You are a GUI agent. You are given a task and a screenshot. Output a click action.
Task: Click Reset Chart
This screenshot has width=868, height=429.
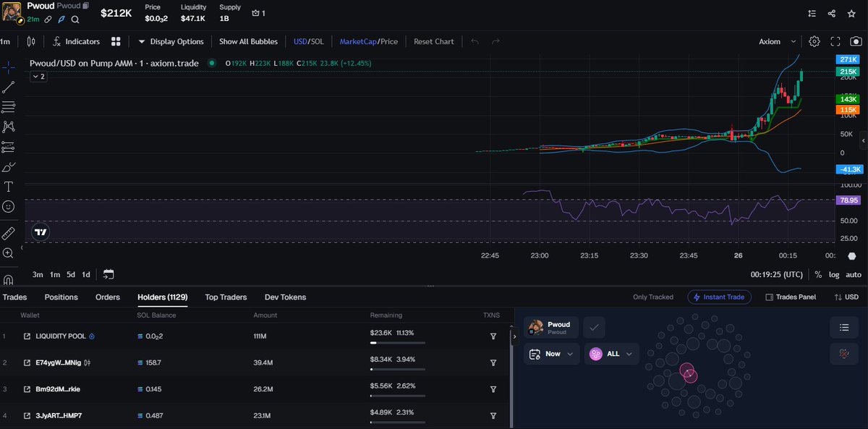tap(434, 41)
